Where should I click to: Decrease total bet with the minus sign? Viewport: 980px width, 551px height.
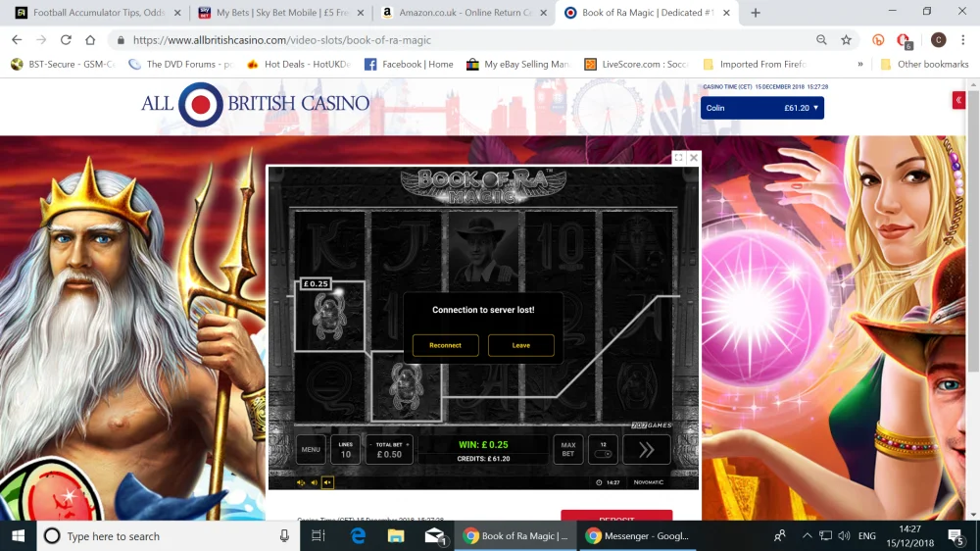point(370,445)
